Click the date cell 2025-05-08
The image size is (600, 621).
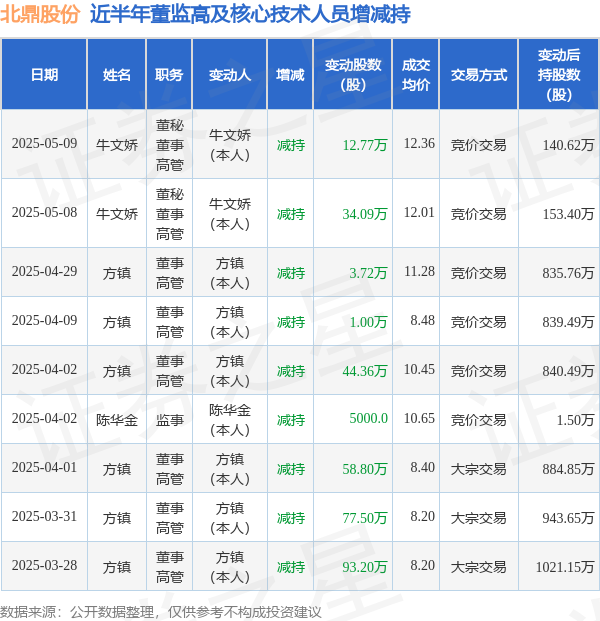44,212
